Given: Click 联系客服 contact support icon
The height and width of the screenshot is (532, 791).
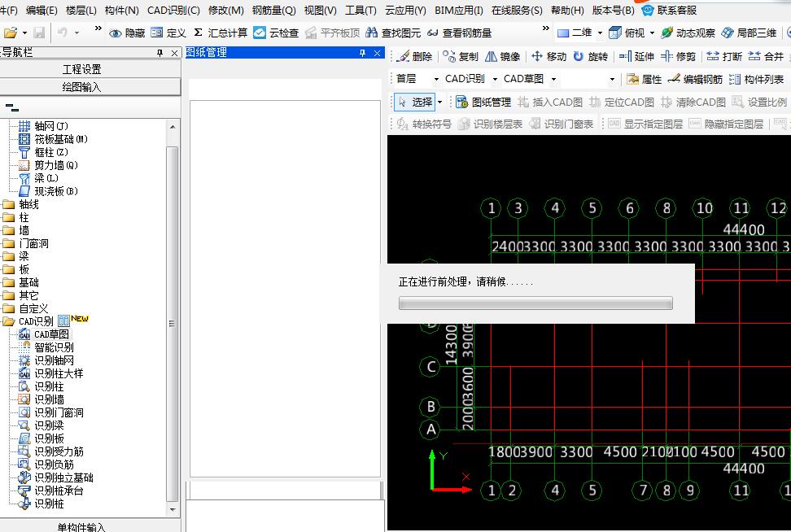Looking at the screenshot, I should [647, 10].
